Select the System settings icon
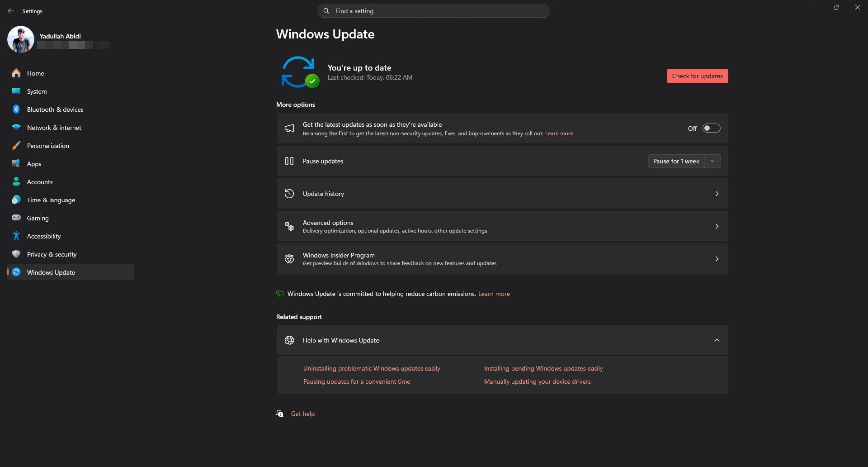This screenshot has height=467, width=868. pyautogui.click(x=16, y=91)
